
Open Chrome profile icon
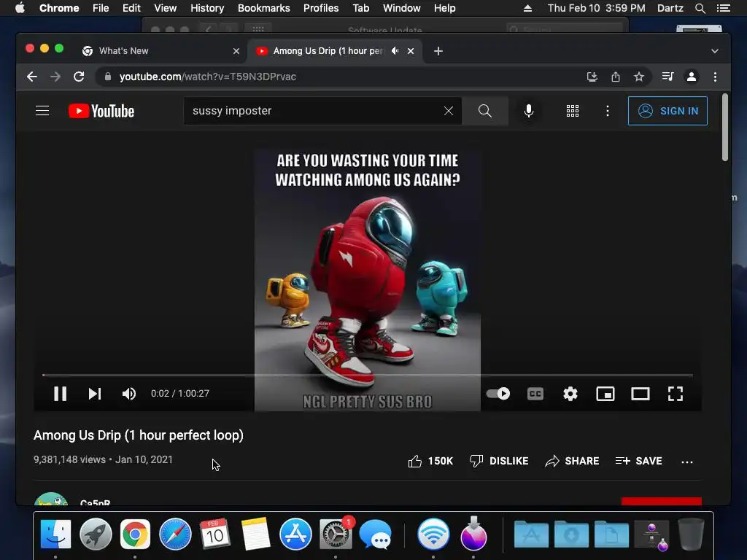pos(692,77)
